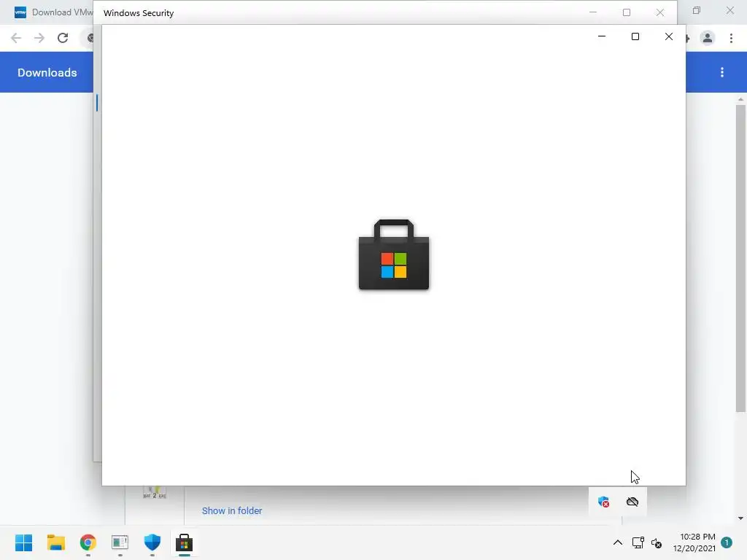
Task: Click the Downloads page heading
Action: tap(47, 72)
